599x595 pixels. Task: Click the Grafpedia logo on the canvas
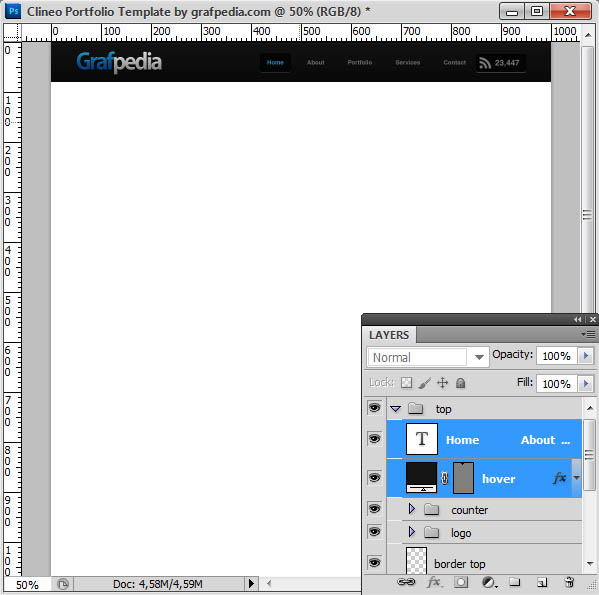pos(119,62)
